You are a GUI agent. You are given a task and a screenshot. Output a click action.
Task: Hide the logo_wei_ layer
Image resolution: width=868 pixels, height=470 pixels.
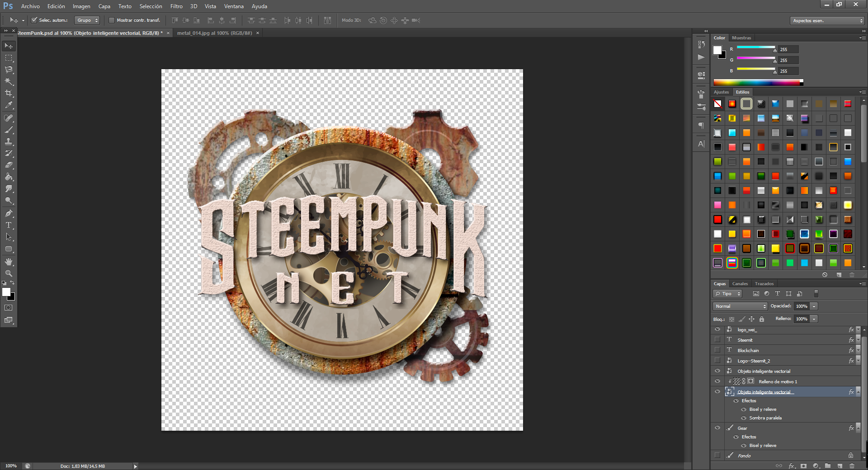717,329
